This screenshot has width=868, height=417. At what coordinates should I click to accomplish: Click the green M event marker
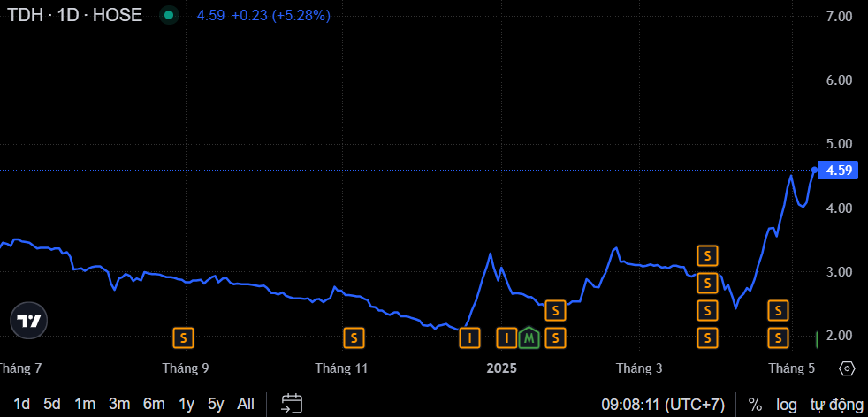pos(529,337)
